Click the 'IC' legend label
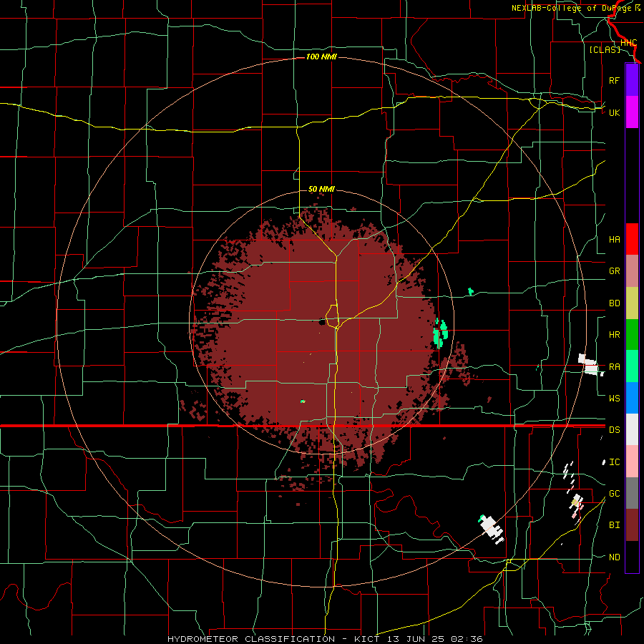Screen dimensions: 644x644 pyautogui.click(x=614, y=462)
